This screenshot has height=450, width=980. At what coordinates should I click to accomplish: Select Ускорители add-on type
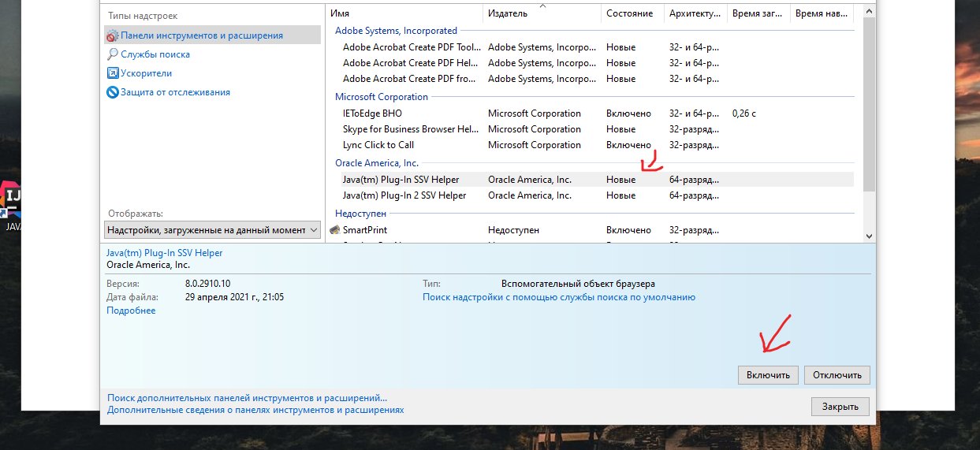tap(146, 73)
